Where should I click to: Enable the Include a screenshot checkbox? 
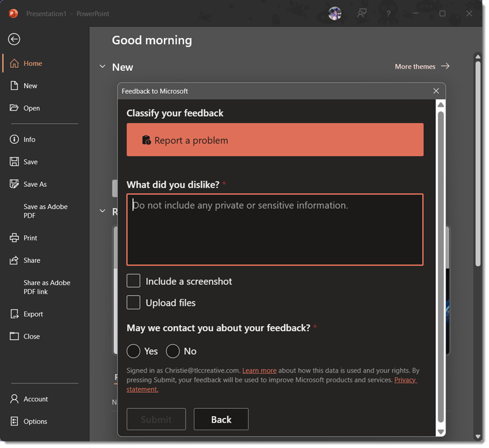(x=133, y=281)
